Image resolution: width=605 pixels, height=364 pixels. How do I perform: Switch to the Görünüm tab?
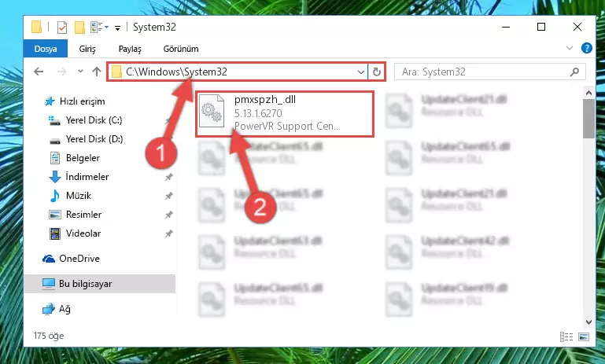point(181,49)
